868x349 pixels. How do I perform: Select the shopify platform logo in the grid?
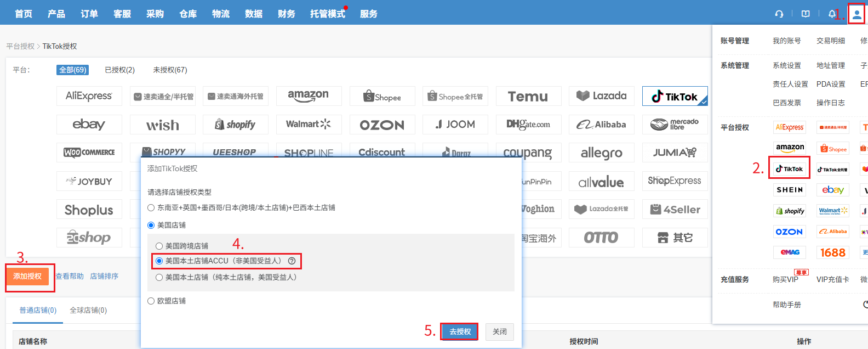pyautogui.click(x=236, y=125)
